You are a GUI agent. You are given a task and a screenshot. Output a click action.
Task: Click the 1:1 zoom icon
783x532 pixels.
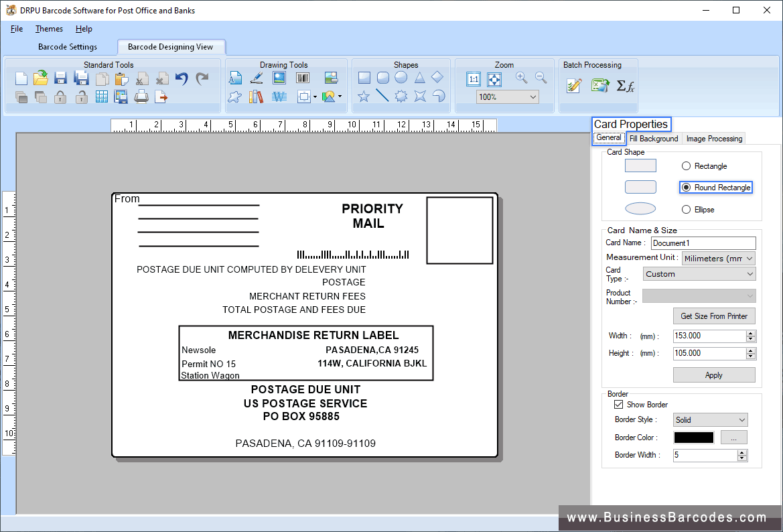(x=474, y=79)
